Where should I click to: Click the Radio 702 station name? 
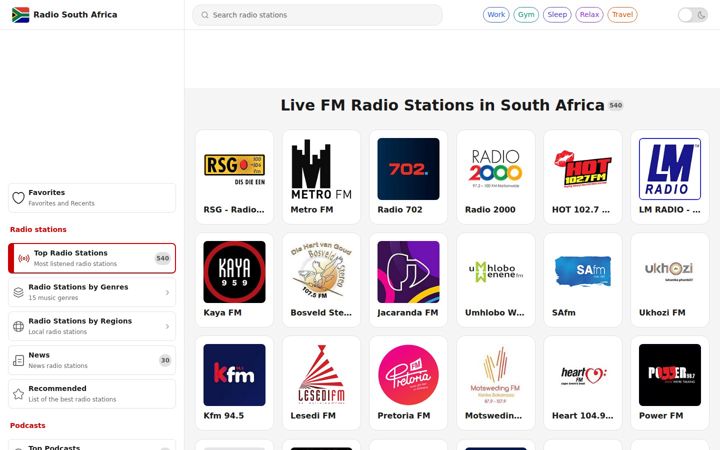tap(400, 209)
